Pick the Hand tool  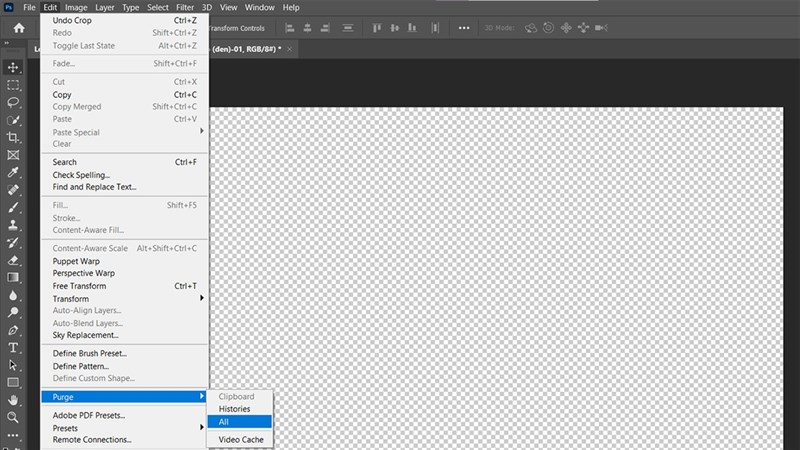[x=13, y=400]
